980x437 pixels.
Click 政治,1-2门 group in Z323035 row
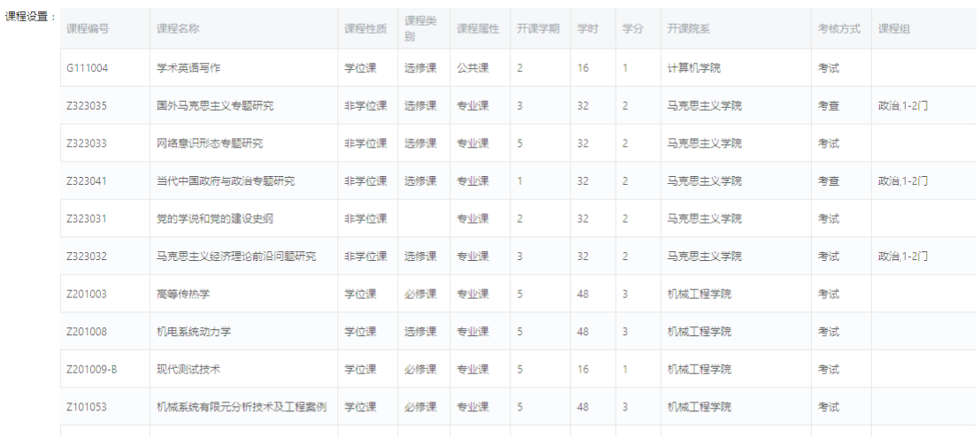coord(903,105)
